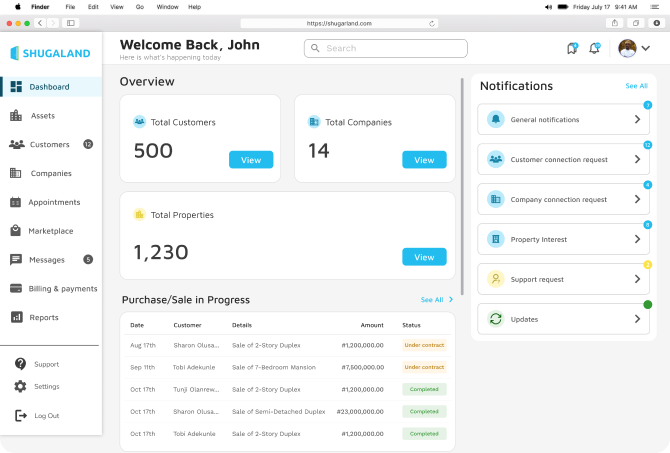
Task: Expand the profile dropdown chevron
Action: click(646, 48)
